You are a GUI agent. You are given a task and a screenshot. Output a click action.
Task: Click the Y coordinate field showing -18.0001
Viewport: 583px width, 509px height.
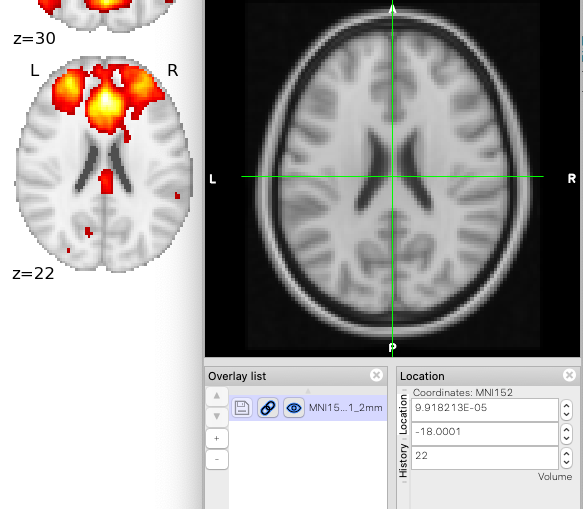point(485,434)
